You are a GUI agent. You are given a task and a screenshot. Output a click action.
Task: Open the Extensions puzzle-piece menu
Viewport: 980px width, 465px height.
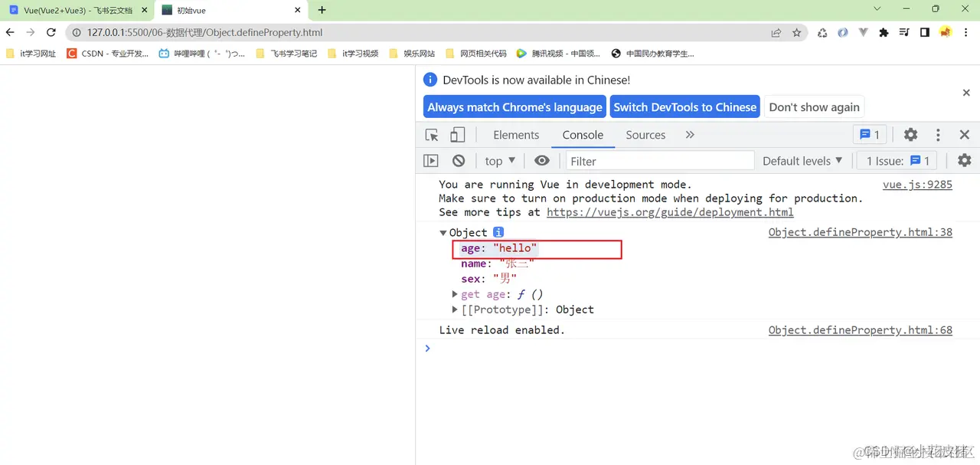pos(884,33)
